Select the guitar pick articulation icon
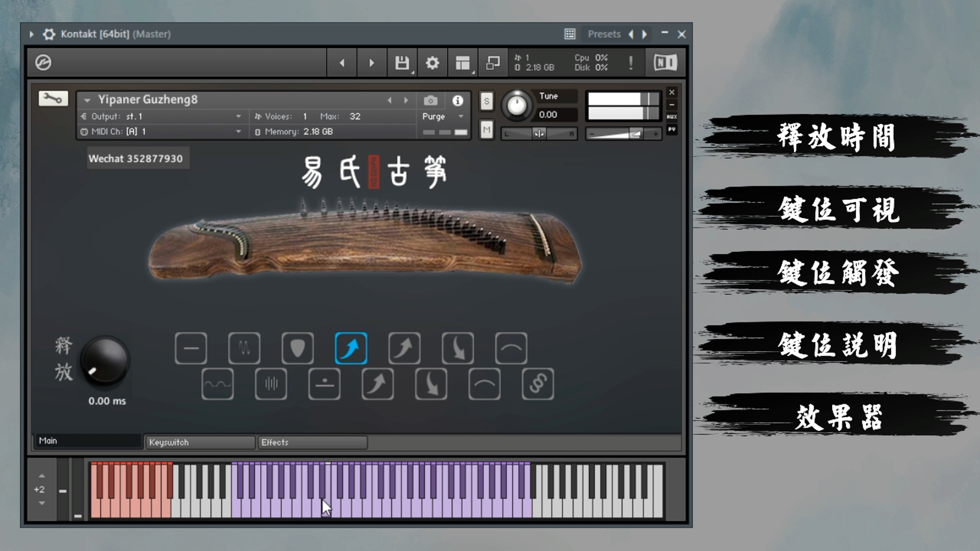Viewport: 980px width, 551px height. (298, 348)
